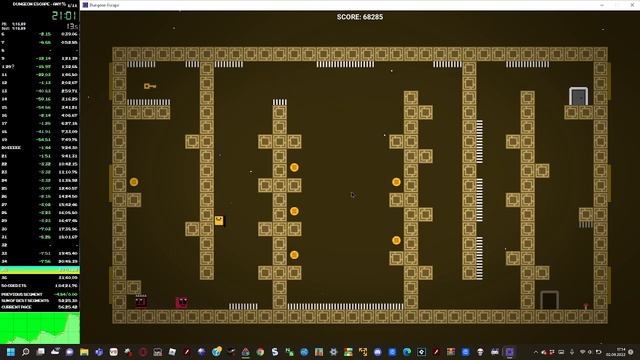Click the microphone icon in the system tray

[572, 352]
